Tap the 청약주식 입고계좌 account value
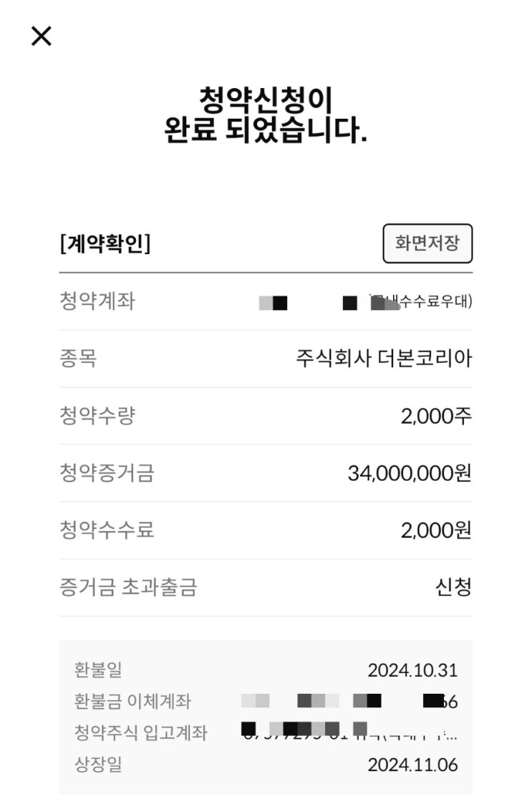 (349, 731)
